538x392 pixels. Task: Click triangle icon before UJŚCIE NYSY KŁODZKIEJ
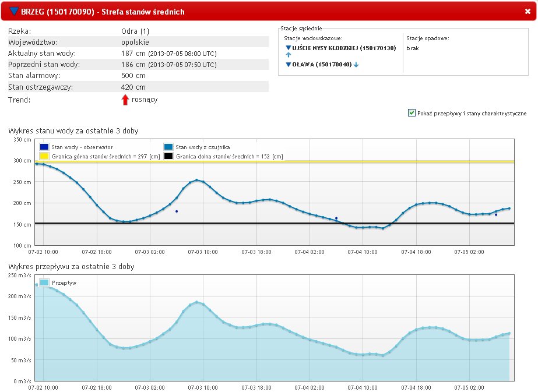pos(288,48)
